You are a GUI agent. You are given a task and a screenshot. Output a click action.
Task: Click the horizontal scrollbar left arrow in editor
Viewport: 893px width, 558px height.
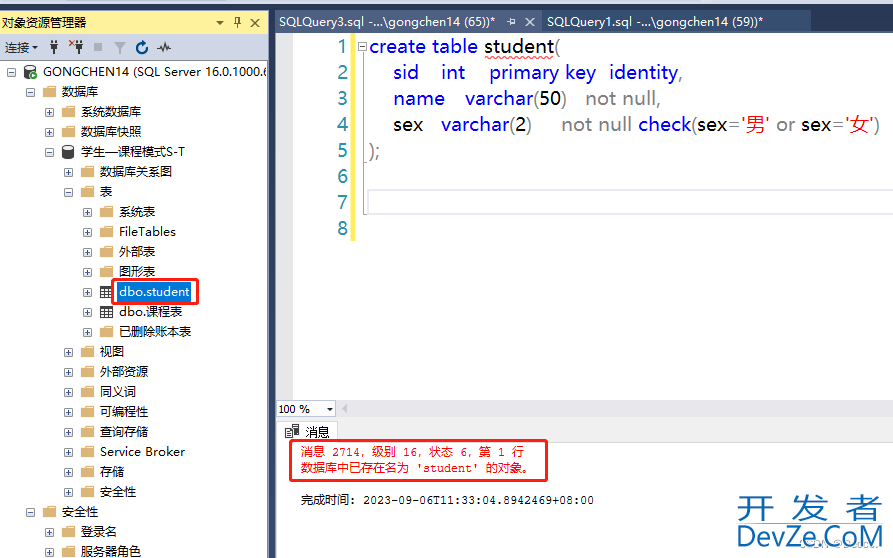tap(346, 409)
